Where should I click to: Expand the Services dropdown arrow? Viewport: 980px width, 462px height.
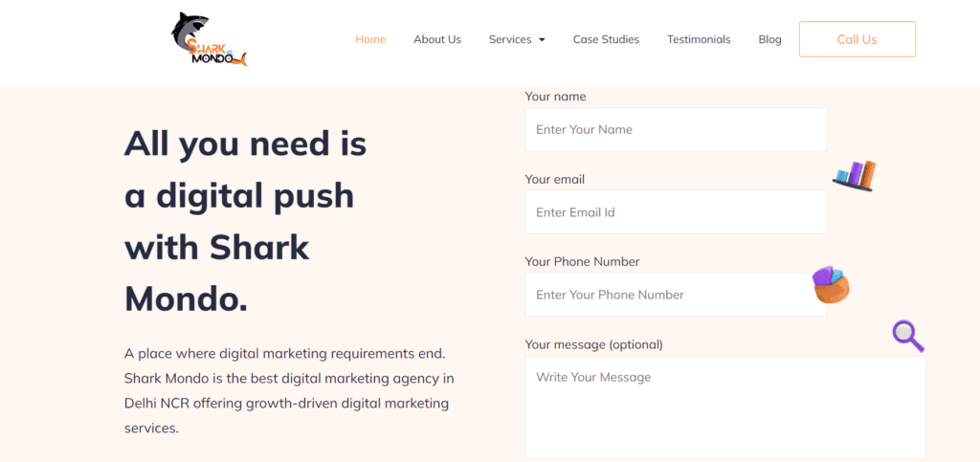pos(542,40)
